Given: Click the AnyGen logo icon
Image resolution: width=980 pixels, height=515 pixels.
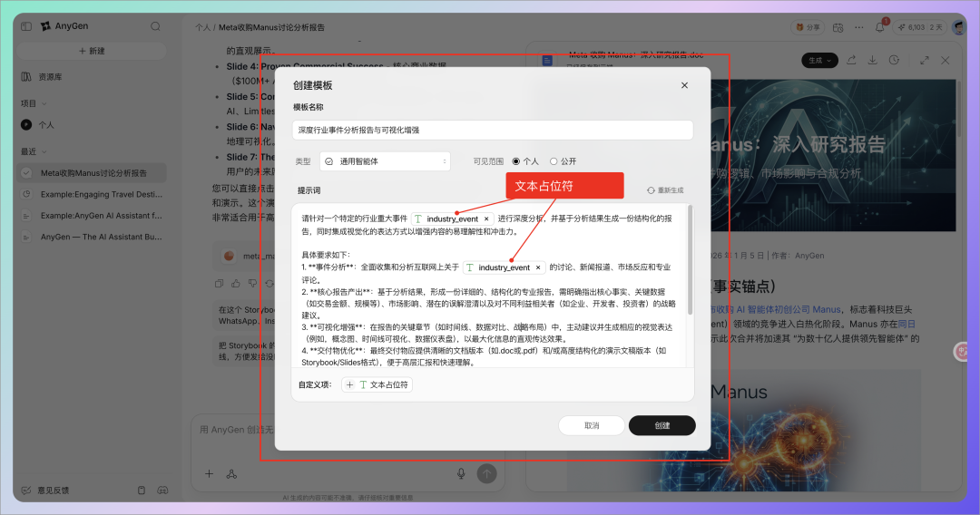Looking at the screenshot, I should (45, 26).
